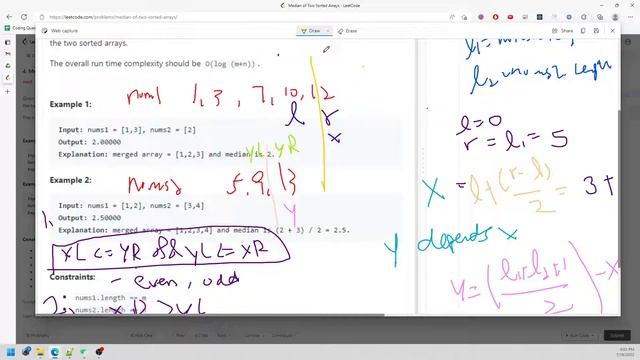
Task: Click the horizontal scrollbar of capture panel
Action: (210, 315)
